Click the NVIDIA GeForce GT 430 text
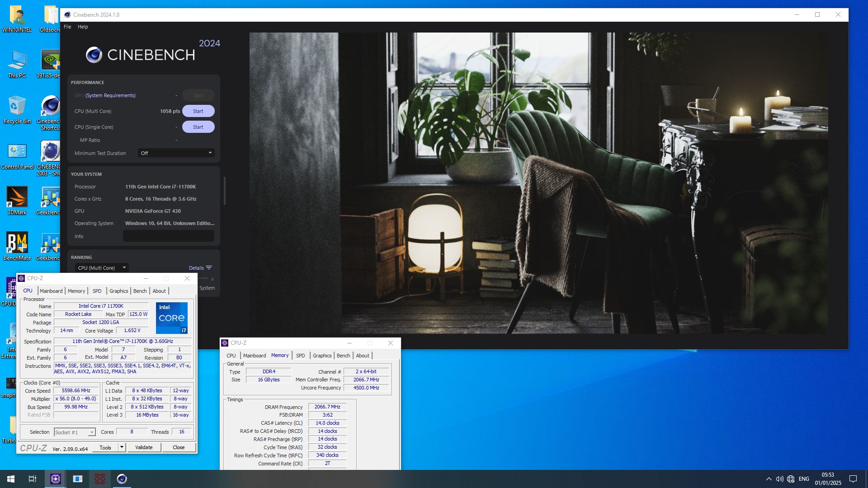 tap(153, 211)
